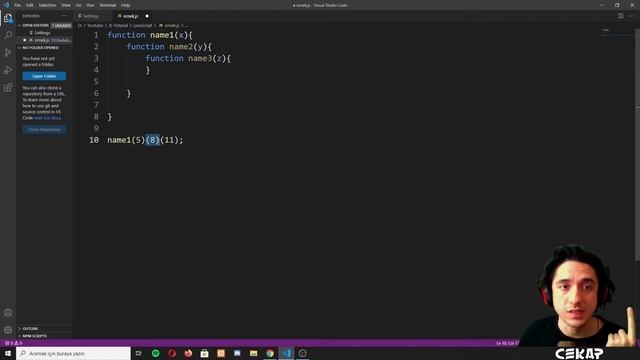
Task: Open Microsoft Store from the taskbar
Action: tap(204, 353)
